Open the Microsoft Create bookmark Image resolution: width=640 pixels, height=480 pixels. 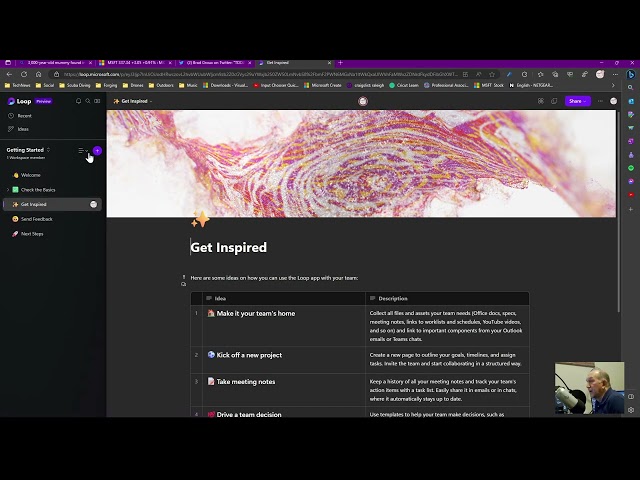coord(323,85)
